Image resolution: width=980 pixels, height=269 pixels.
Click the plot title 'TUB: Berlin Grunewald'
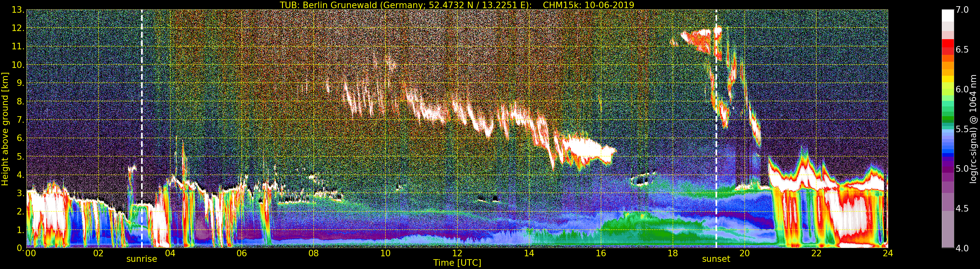[x=328, y=5]
